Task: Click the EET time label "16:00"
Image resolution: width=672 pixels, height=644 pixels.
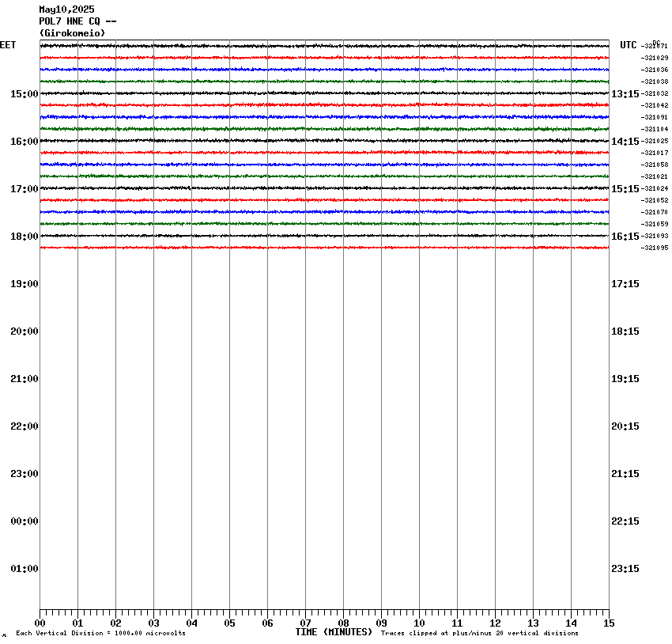Action: 25,142
